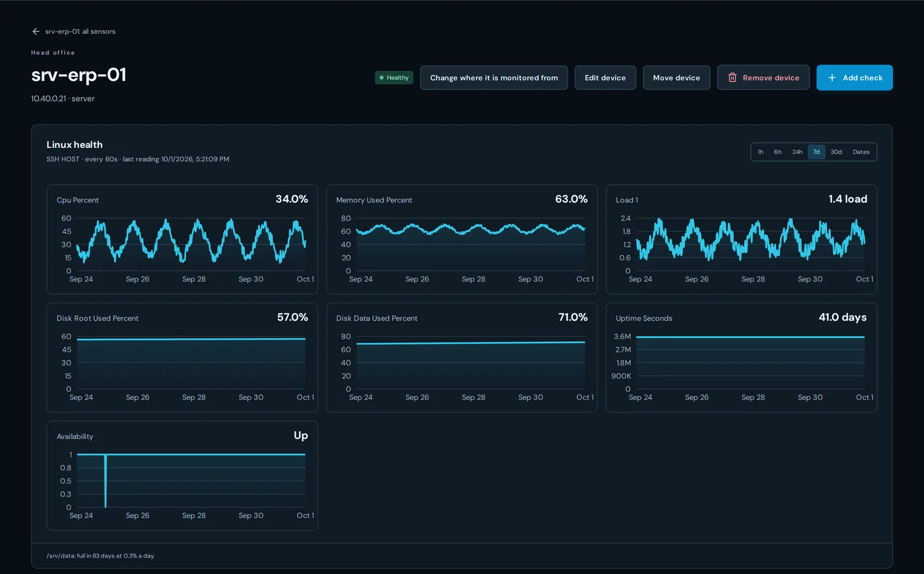
Task: Click the Head office label
Action: pyautogui.click(x=53, y=53)
